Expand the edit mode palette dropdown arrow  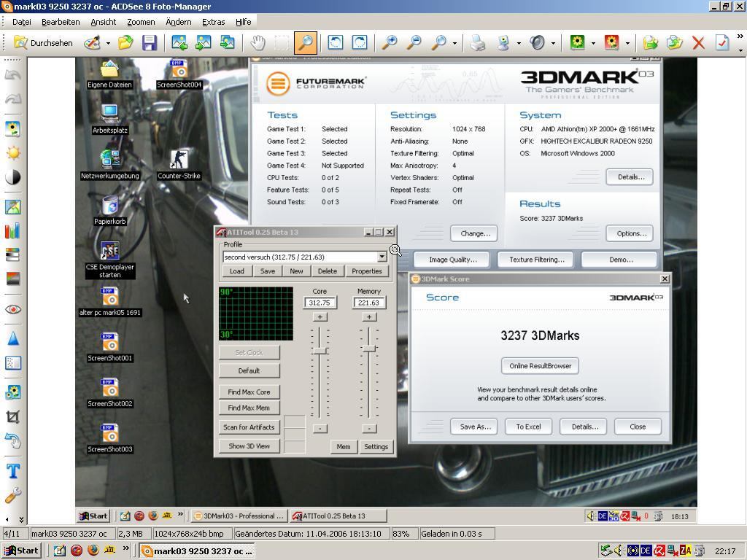pos(108,43)
